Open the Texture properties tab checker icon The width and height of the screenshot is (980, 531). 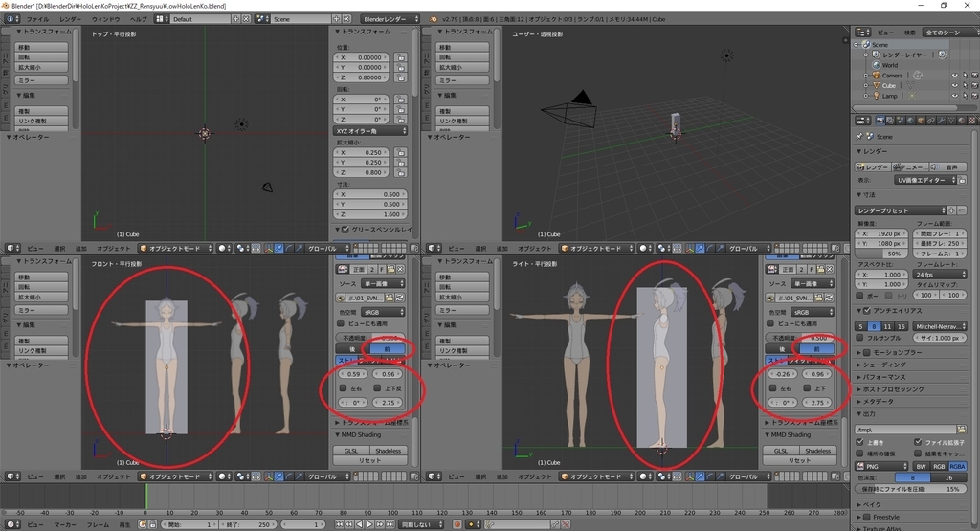[x=972, y=121]
